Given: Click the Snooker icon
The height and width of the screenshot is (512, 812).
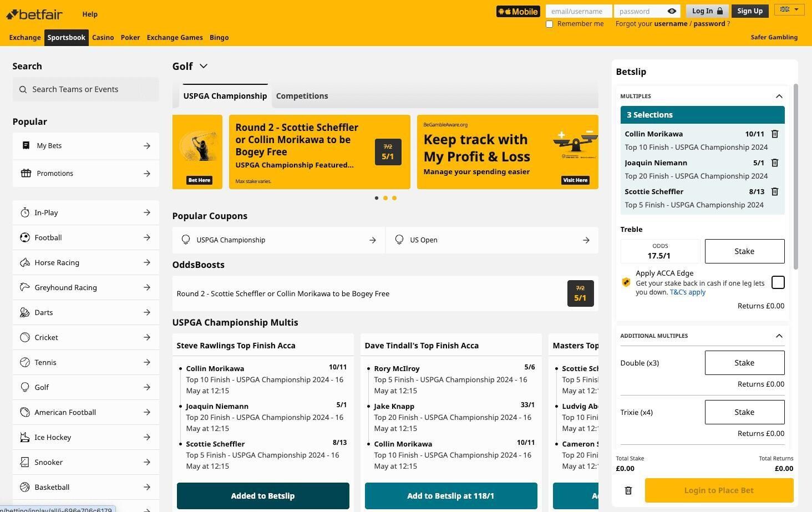Looking at the screenshot, I should 24,462.
